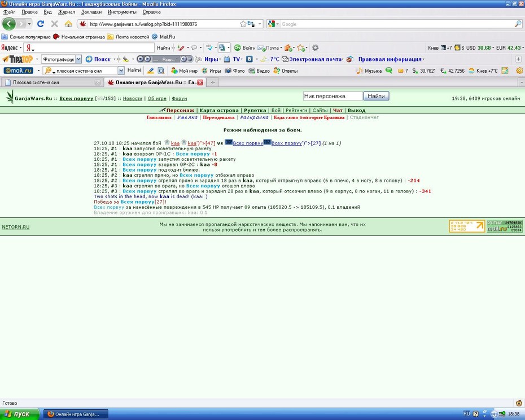Bookmark this page with the star icon
This screenshot has width=525, height=420.
243,24
